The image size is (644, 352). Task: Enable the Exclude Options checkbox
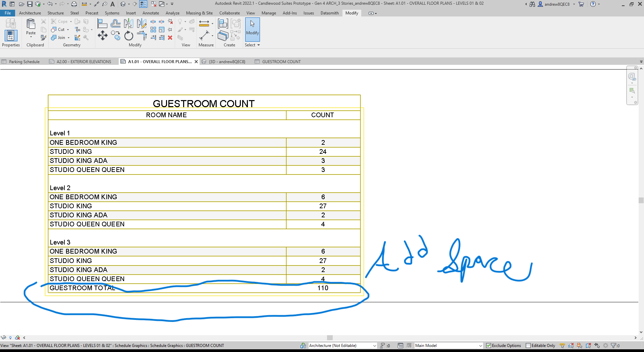(488, 345)
